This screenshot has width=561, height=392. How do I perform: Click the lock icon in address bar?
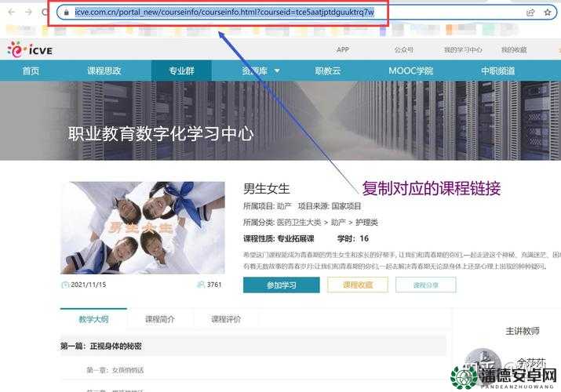point(66,13)
